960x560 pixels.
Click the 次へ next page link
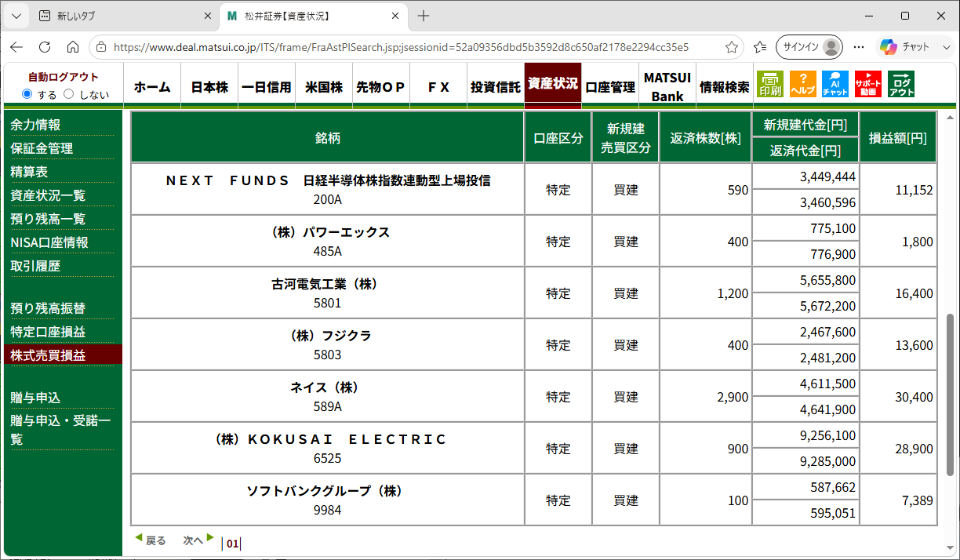coord(198,540)
